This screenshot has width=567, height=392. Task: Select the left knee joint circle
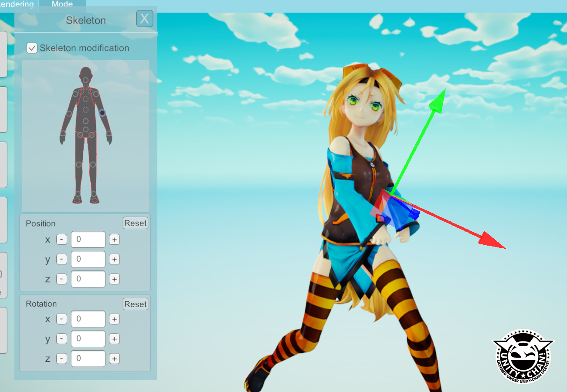[93, 164]
